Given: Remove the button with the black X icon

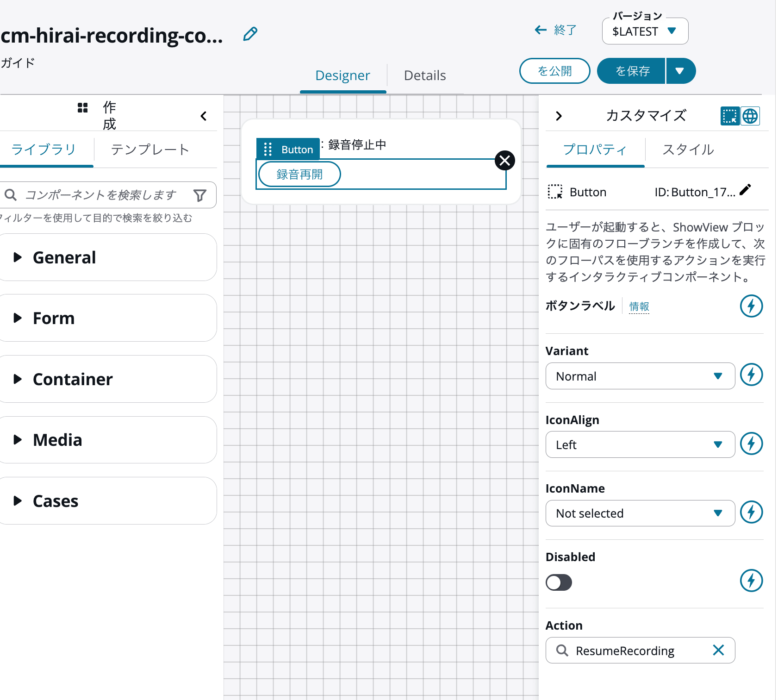Looking at the screenshot, I should coord(505,161).
